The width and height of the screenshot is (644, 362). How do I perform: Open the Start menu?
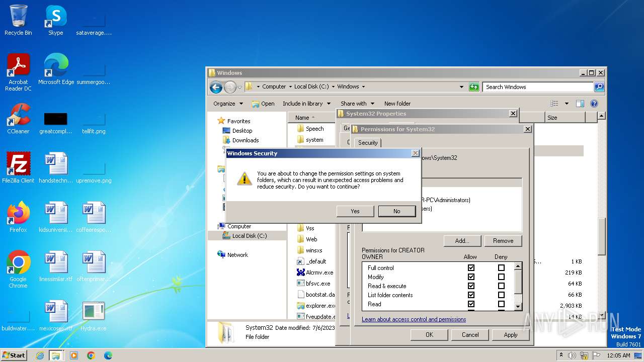point(14,355)
